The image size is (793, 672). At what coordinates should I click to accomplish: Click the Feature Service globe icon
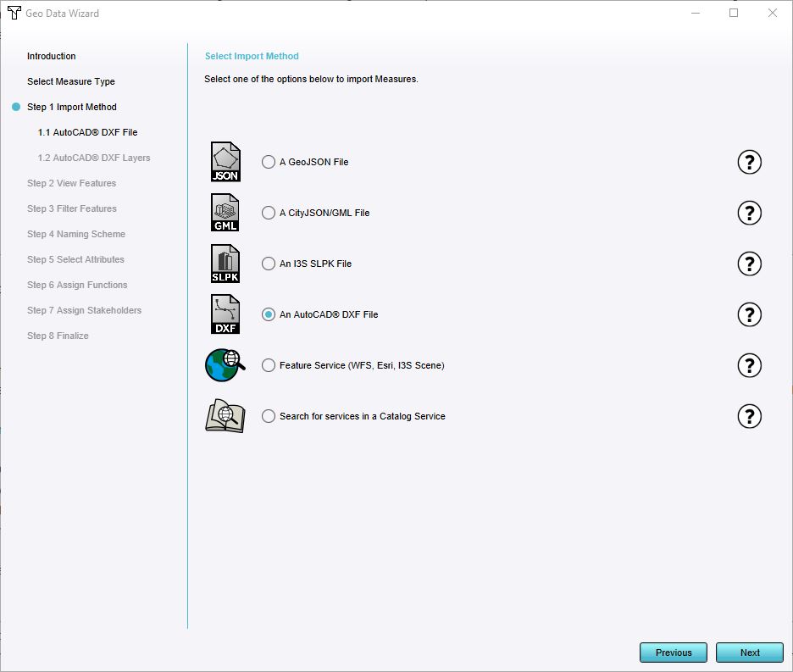pyautogui.click(x=225, y=365)
